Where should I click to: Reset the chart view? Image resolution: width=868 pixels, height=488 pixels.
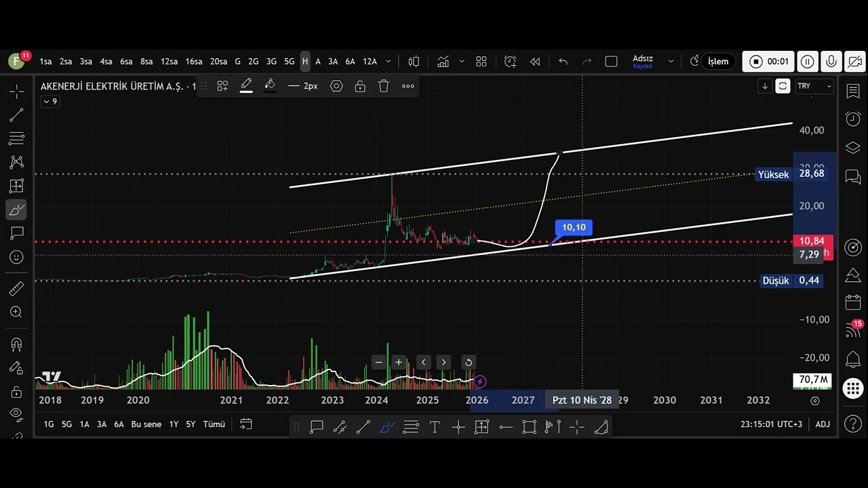coord(469,362)
